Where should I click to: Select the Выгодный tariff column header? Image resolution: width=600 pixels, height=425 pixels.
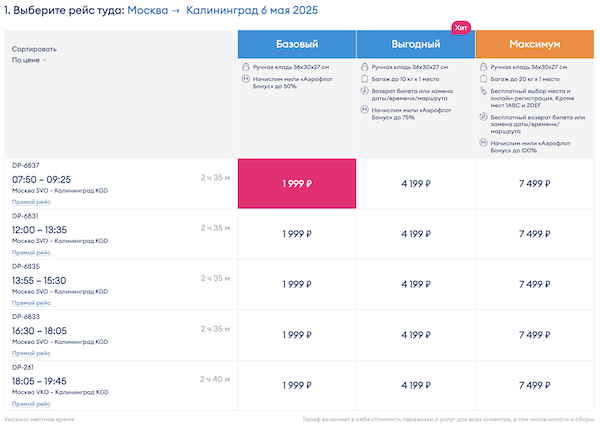[x=415, y=45]
